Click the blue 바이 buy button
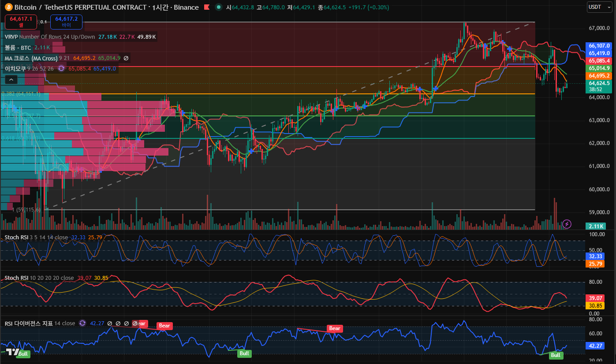This screenshot has width=616, height=364. (x=66, y=22)
